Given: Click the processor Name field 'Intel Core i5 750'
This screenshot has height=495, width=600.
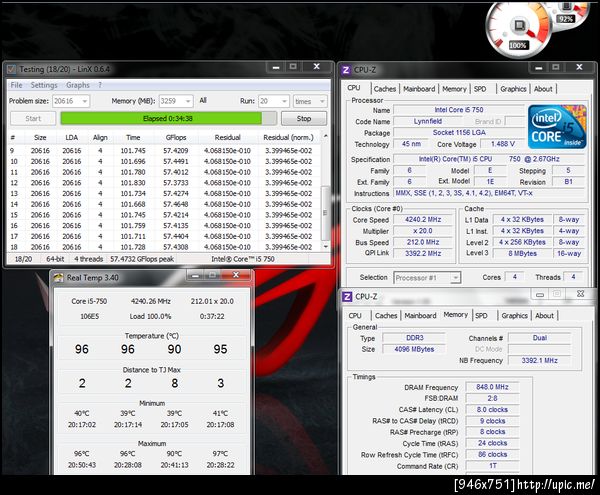Looking at the screenshot, I should [x=459, y=110].
